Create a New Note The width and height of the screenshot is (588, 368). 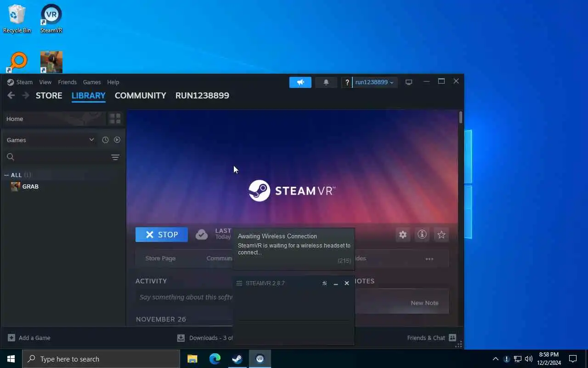click(424, 303)
